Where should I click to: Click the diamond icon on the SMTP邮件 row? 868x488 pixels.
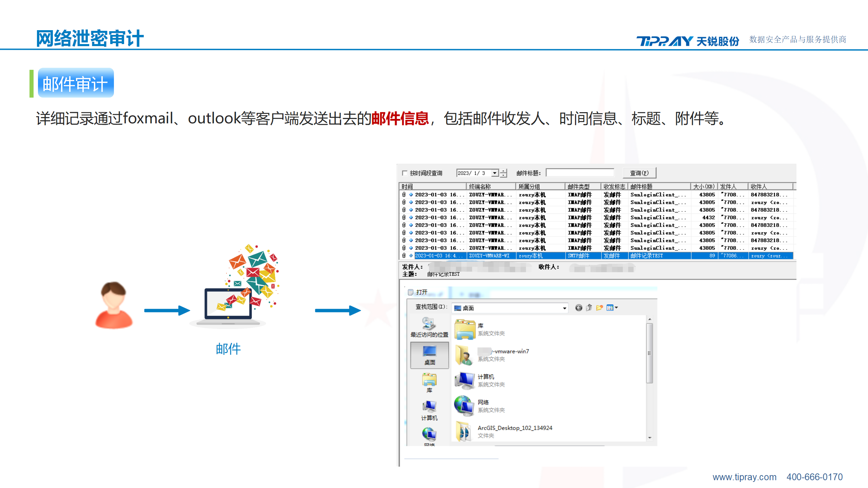[411, 256]
